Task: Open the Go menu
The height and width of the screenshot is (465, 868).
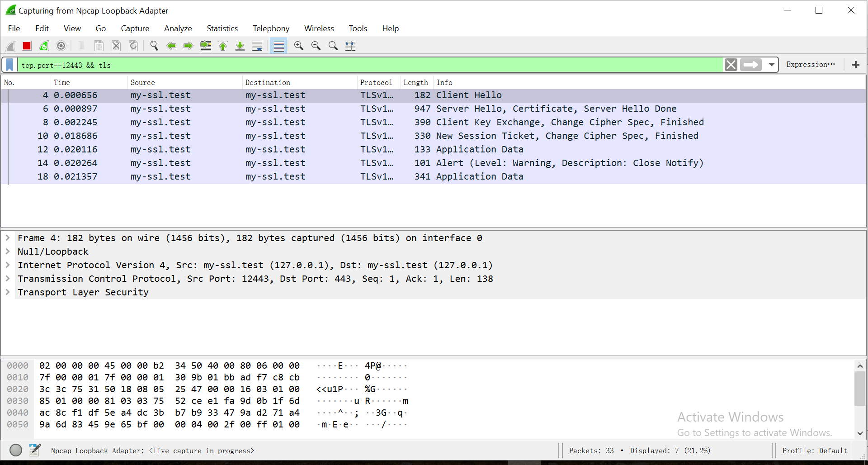Action: (101, 28)
